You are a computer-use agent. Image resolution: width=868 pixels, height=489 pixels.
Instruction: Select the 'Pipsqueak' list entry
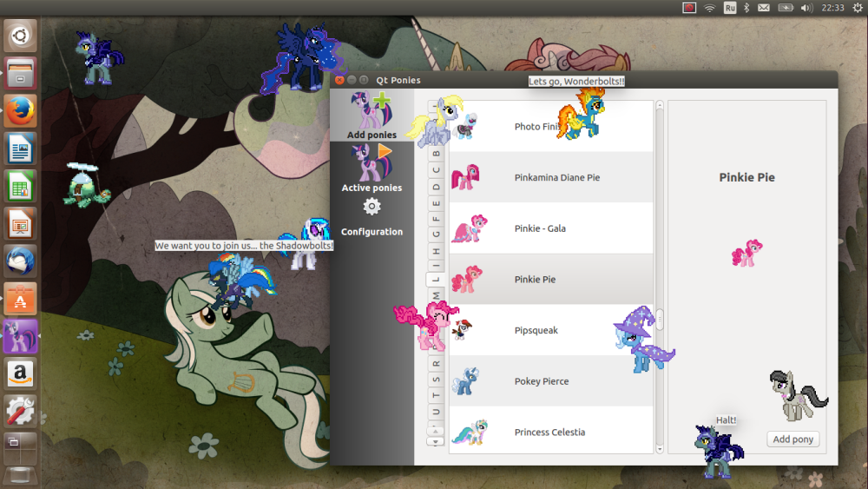tap(551, 330)
